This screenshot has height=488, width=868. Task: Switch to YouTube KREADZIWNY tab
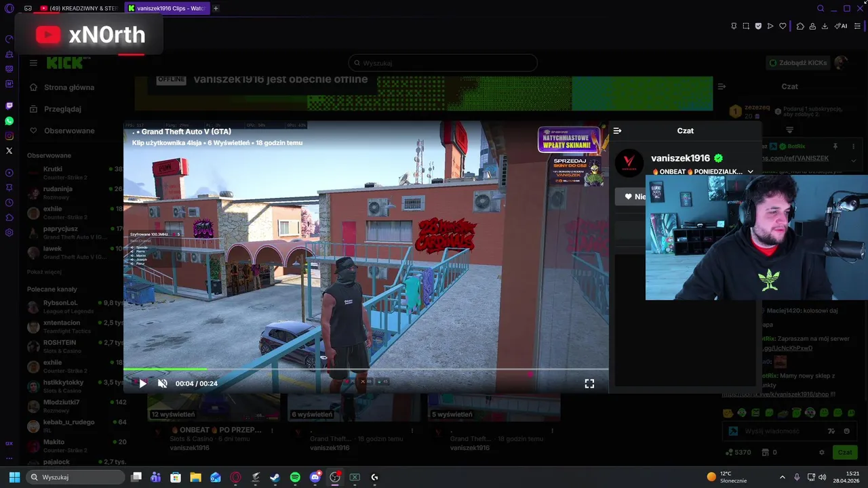[x=79, y=9]
